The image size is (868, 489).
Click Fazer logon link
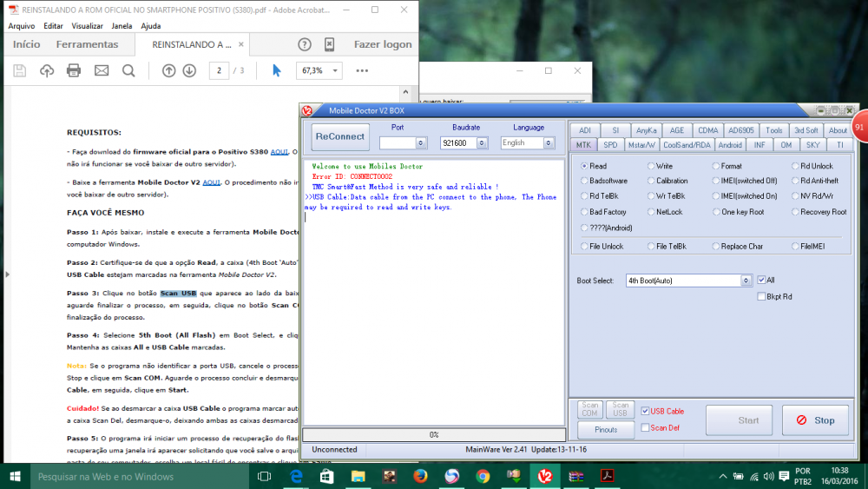pos(383,44)
